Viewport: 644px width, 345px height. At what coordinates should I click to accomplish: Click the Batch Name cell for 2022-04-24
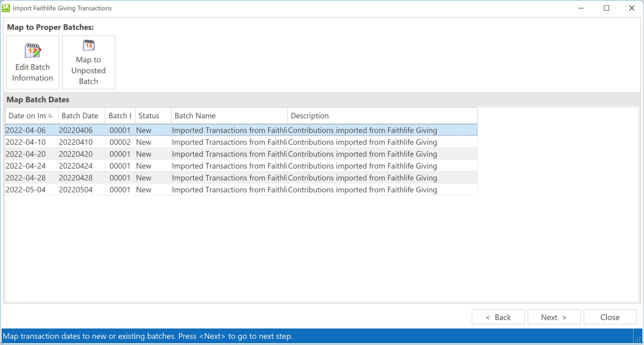pos(229,166)
